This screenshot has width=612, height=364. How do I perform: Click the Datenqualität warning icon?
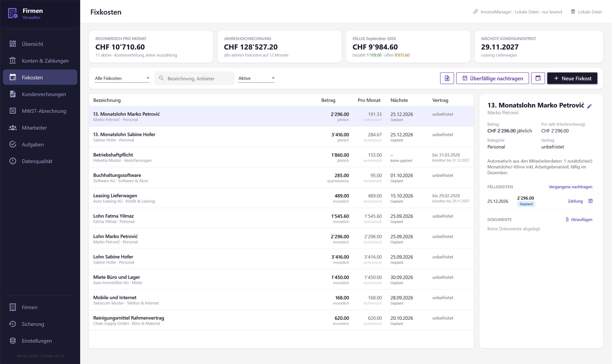point(12,161)
